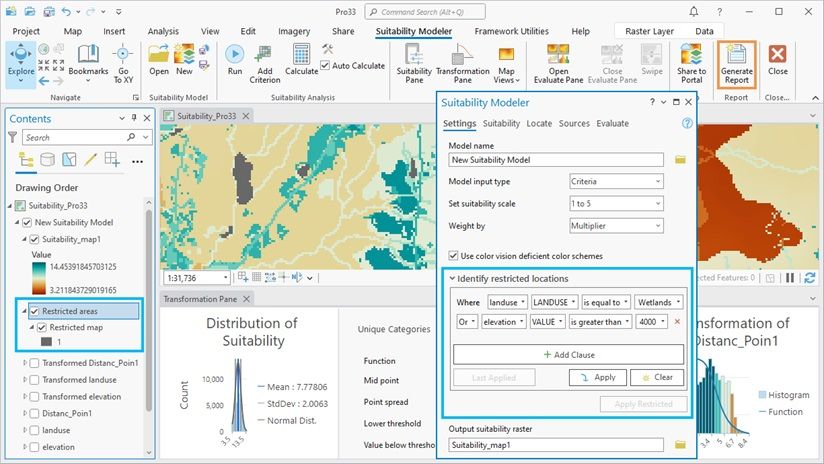Image resolution: width=824 pixels, height=464 pixels.
Task: Click the refresh icon in map status bar
Action: tap(810, 277)
